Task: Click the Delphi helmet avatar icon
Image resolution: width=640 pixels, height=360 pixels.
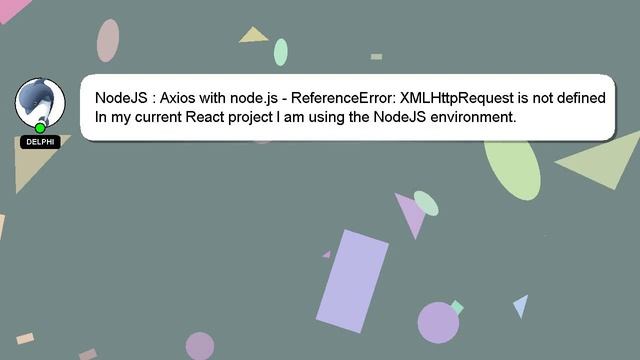Action: pos(40,103)
